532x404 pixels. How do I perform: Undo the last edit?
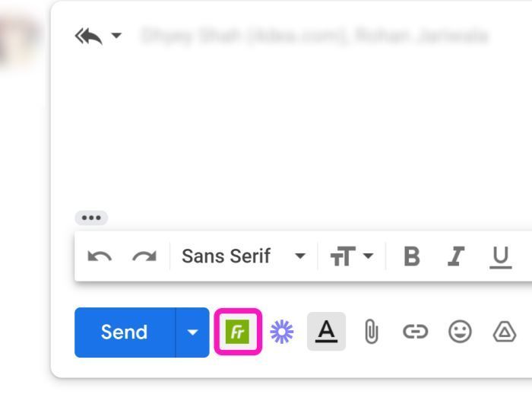(x=100, y=256)
